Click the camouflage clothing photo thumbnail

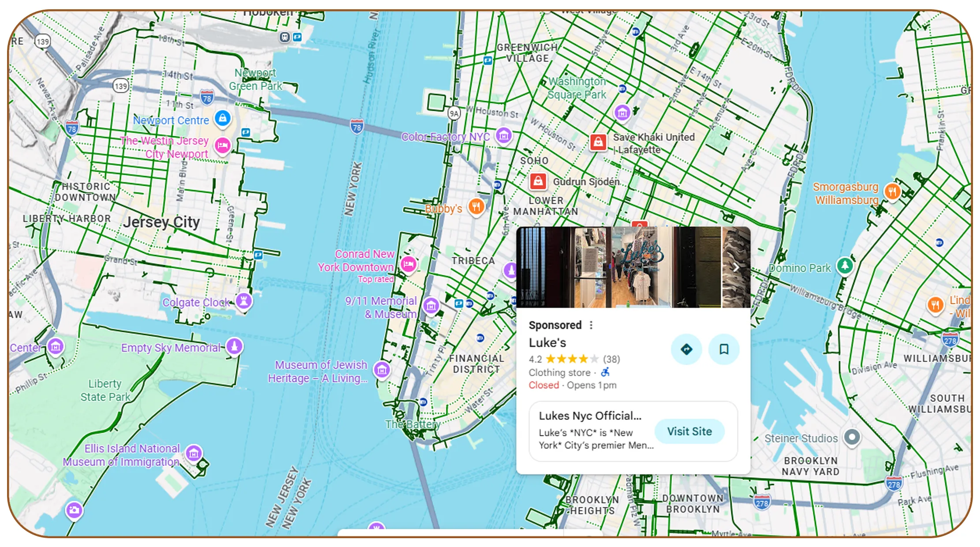736,267
